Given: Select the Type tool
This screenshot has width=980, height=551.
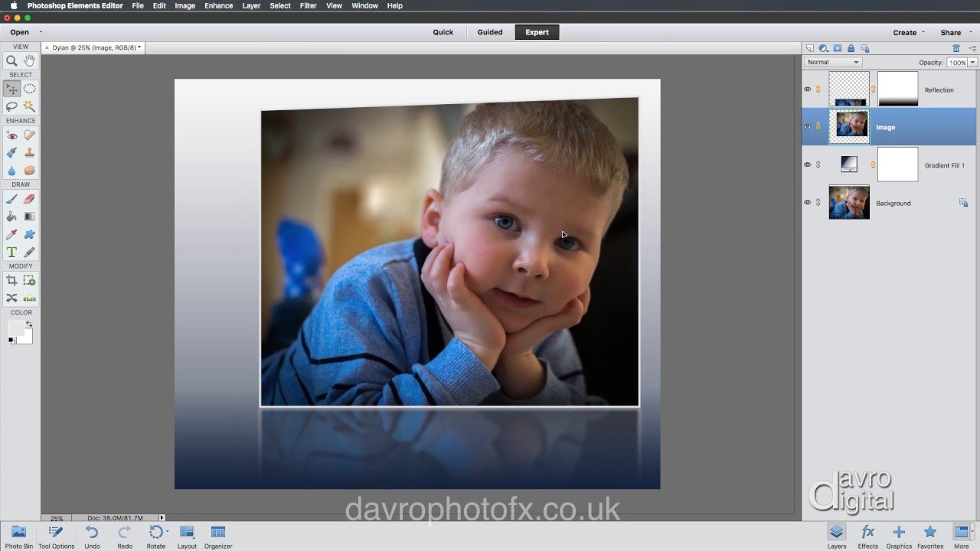Looking at the screenshot, I should [x=11, y=253].
